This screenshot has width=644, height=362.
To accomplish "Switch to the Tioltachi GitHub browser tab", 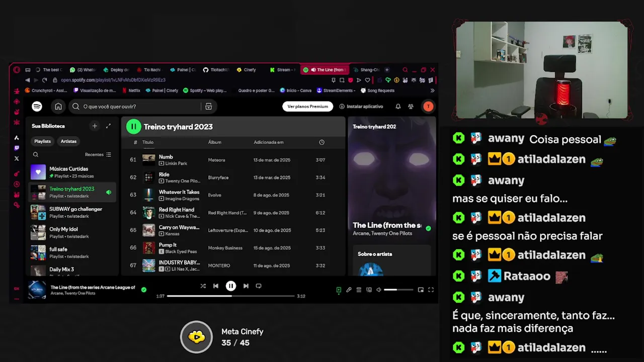I will coord(216,70).
